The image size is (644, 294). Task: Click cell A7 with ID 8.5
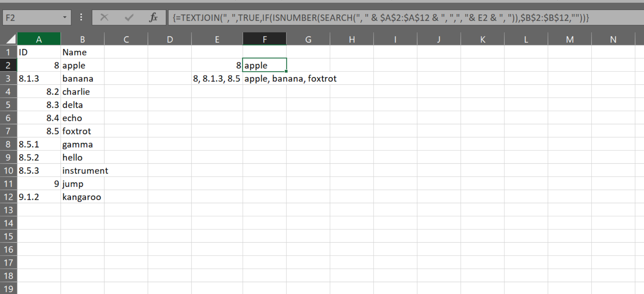click(x=39, y=131)
